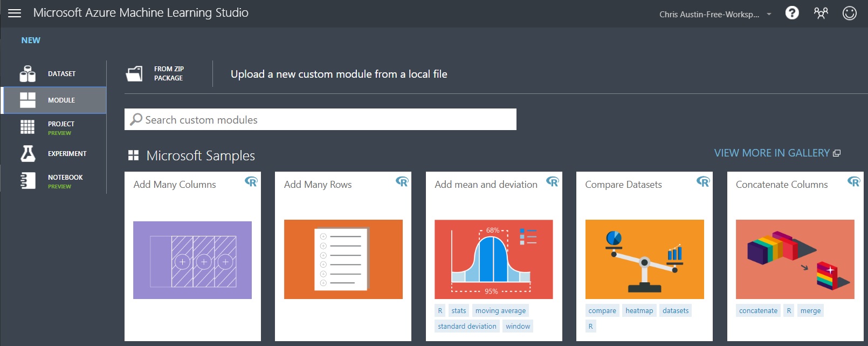The image size is (868, 346).
Task: Click the Experiment flask icon
Action: (27, 154)
